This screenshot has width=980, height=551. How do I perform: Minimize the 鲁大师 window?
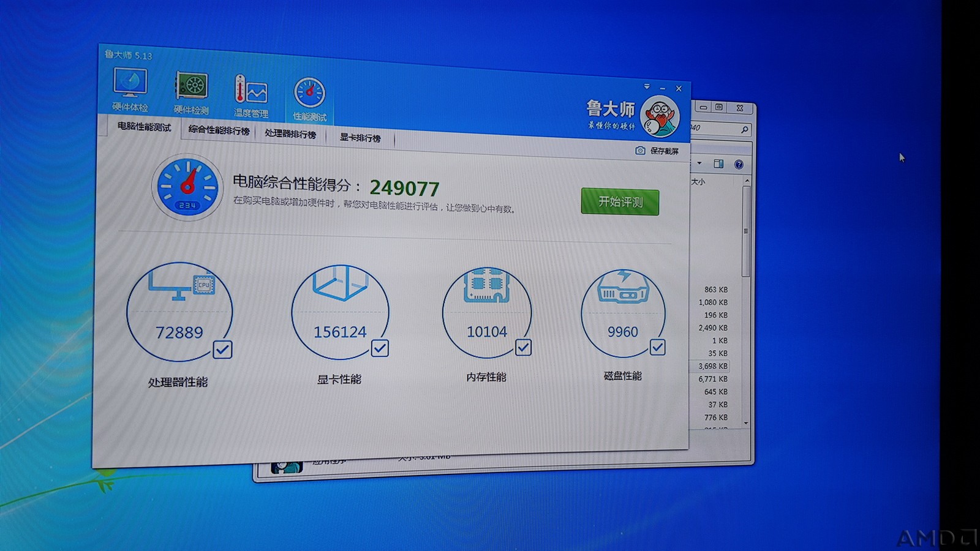click(663, 88)
